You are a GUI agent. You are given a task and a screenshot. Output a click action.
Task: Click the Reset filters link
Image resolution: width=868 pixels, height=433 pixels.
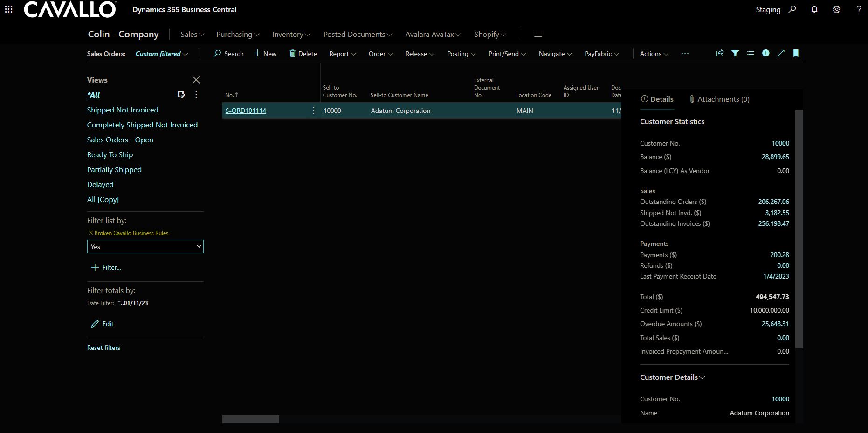click(103, 348)
